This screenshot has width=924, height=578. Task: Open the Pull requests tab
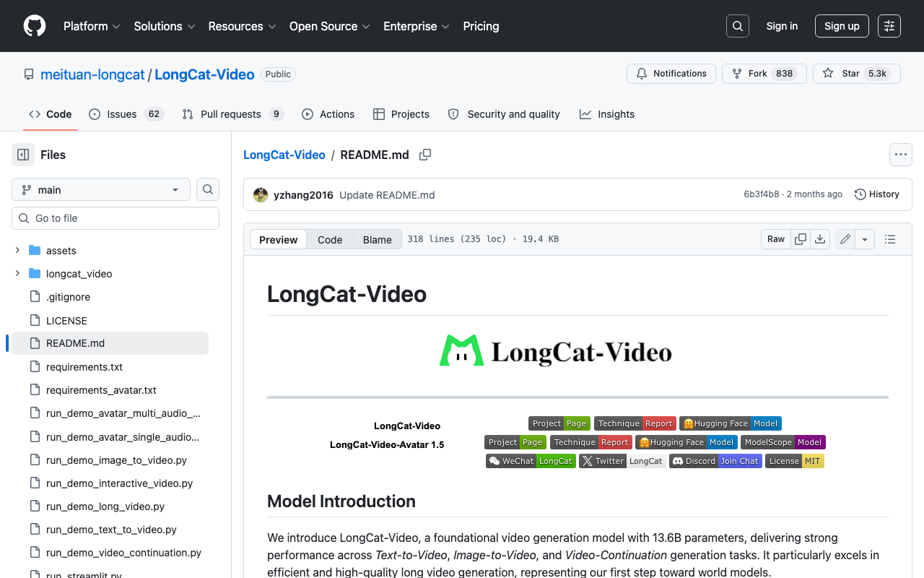coord(232,114)
